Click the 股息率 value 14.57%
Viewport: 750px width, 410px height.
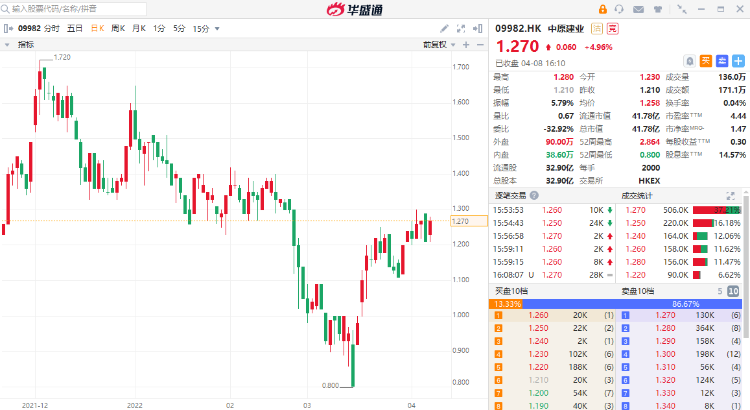pyautogui.click(x=732, y=155)
